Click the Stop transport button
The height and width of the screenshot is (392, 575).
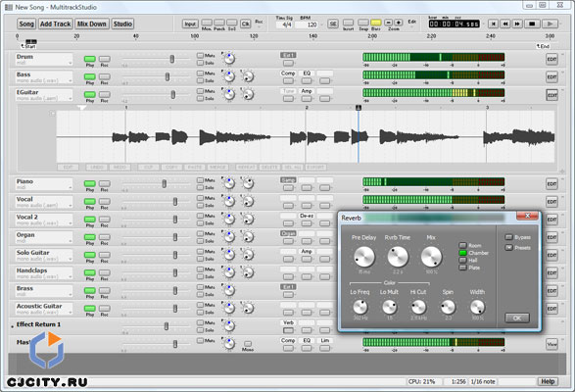tap(532, 24)
